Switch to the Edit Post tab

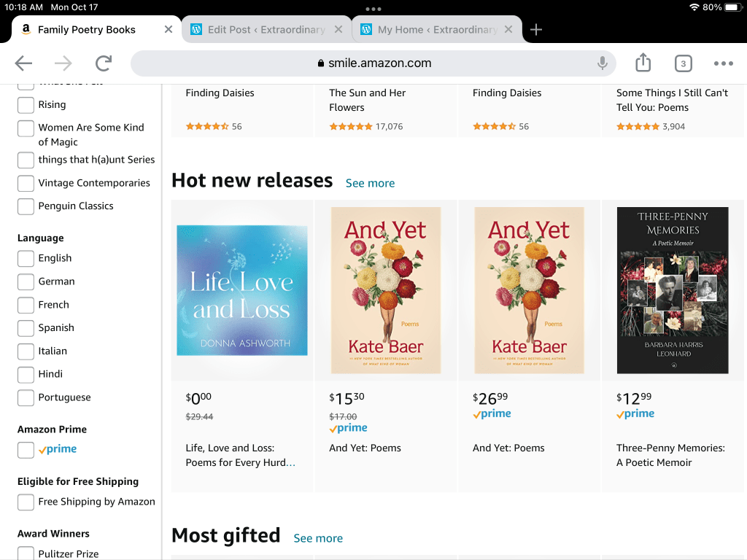coord(266,30)
